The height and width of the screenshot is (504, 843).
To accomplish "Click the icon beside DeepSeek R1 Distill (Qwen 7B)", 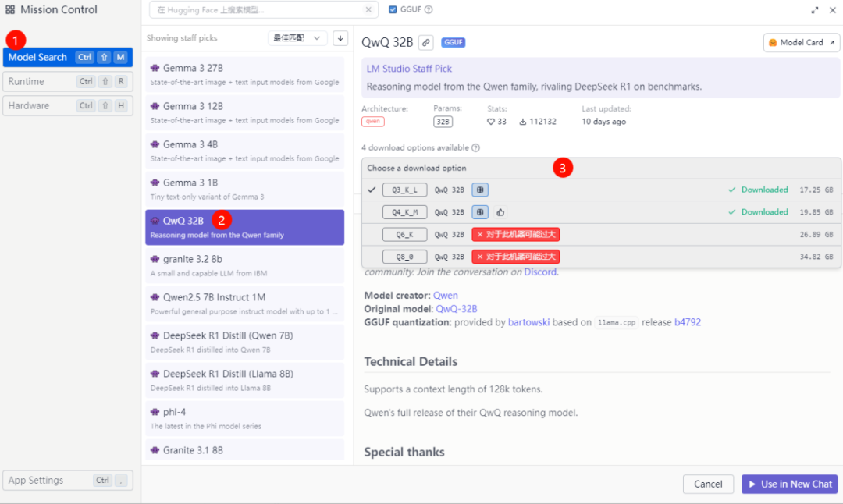I will tap(155, 335).
